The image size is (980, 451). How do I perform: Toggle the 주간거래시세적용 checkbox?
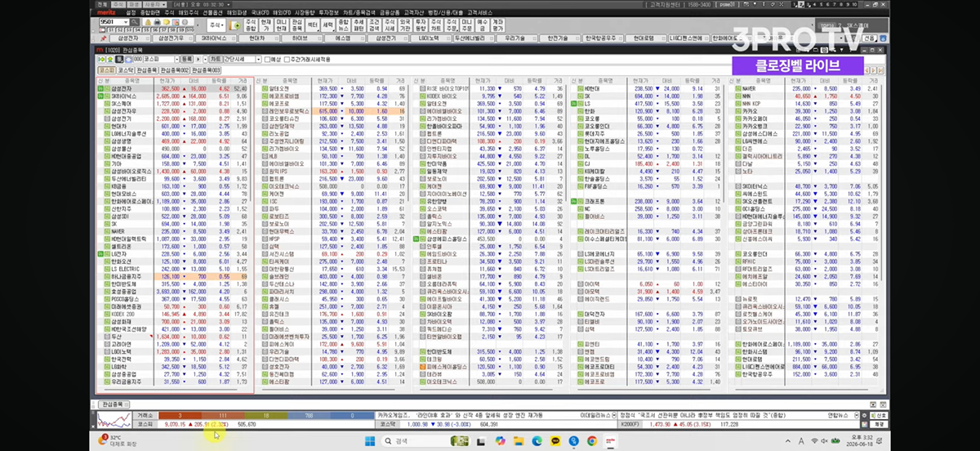pos(287,59)
